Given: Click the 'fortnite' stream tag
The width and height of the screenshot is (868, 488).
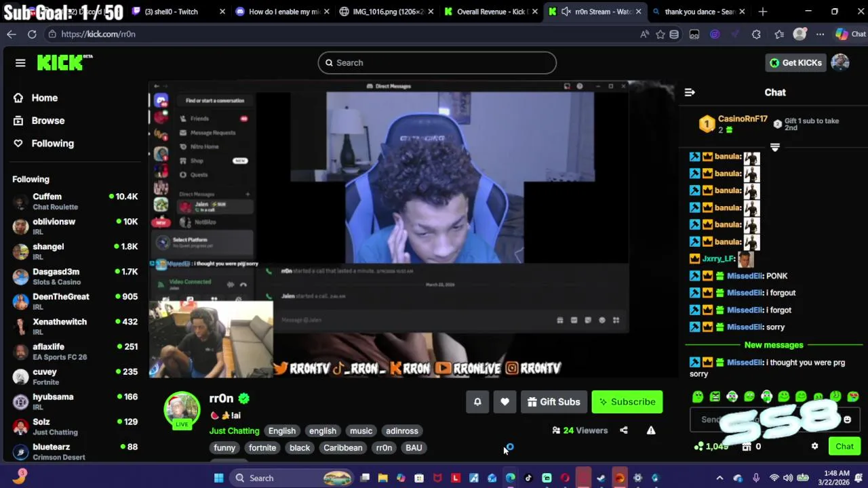Looking at the screenshot, I should pyautogui.click(x=262, y=448).
